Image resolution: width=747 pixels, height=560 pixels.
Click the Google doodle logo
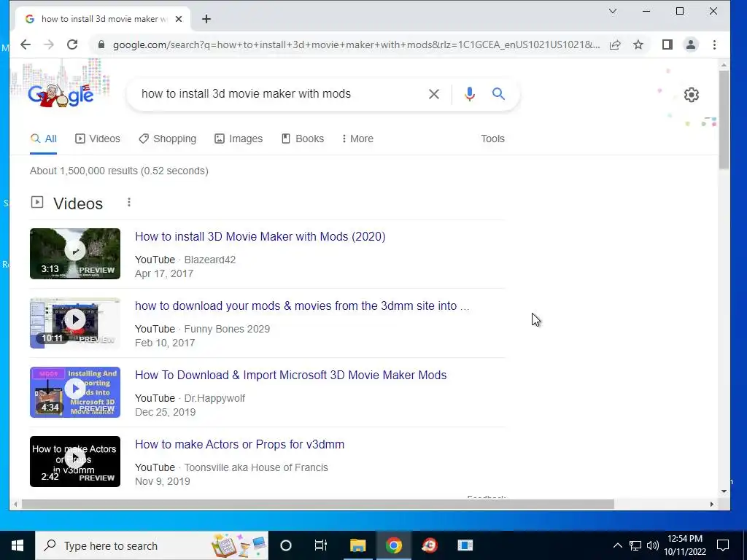(x=61, y=96)
